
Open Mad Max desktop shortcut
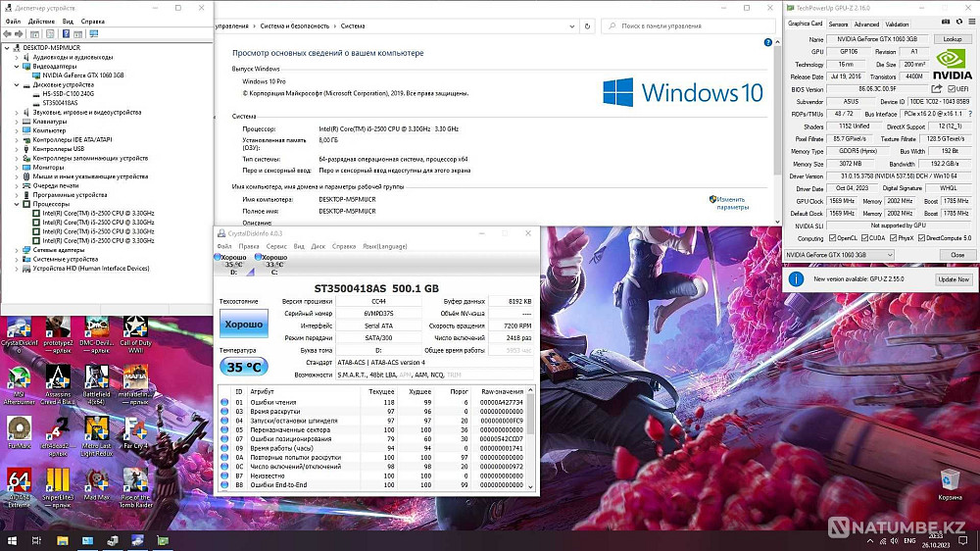click(x=97, y=484)
